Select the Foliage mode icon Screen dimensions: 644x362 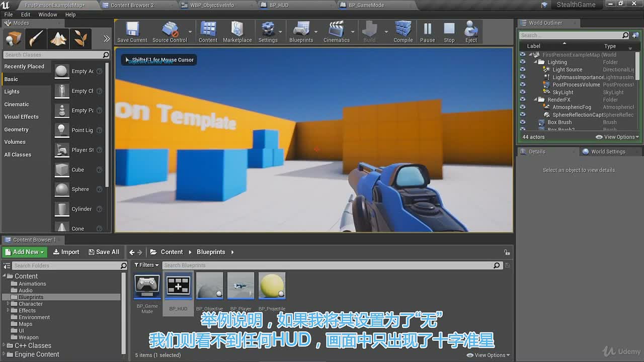(x=80, y=38)
